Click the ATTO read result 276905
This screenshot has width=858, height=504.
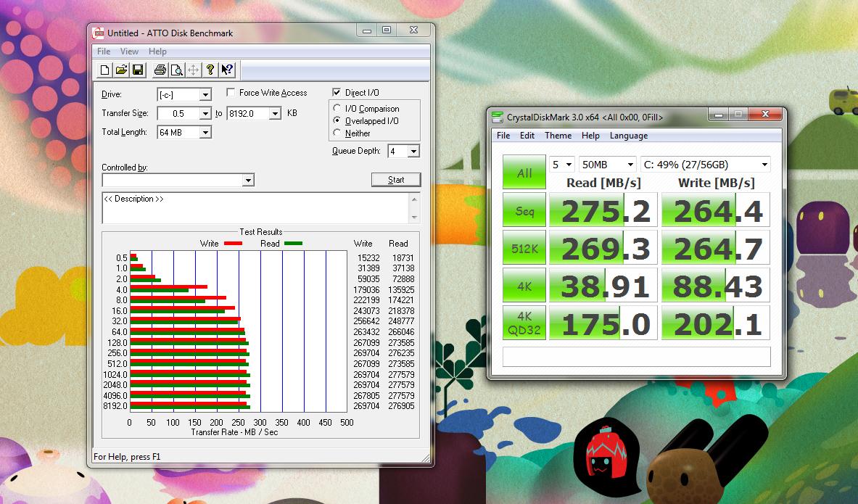click(x=401, y=406)
